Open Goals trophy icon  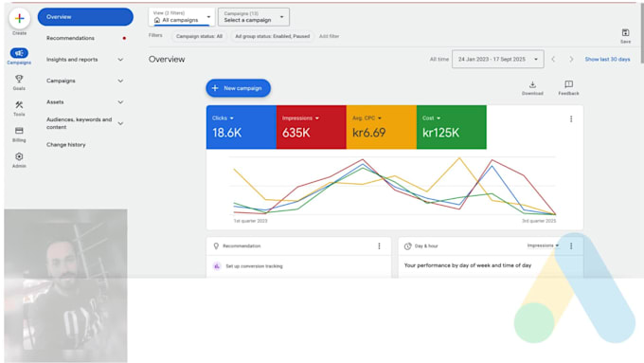(19, 79)
